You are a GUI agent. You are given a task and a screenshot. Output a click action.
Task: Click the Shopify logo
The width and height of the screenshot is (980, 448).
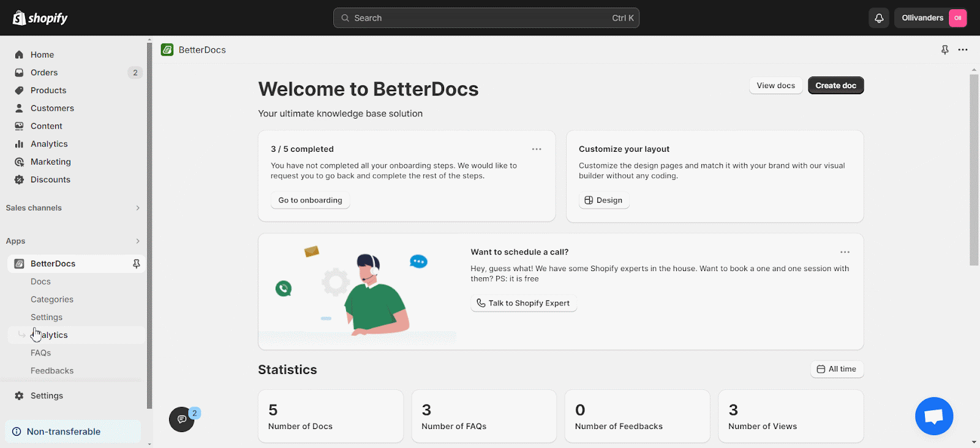coord(40,18)
